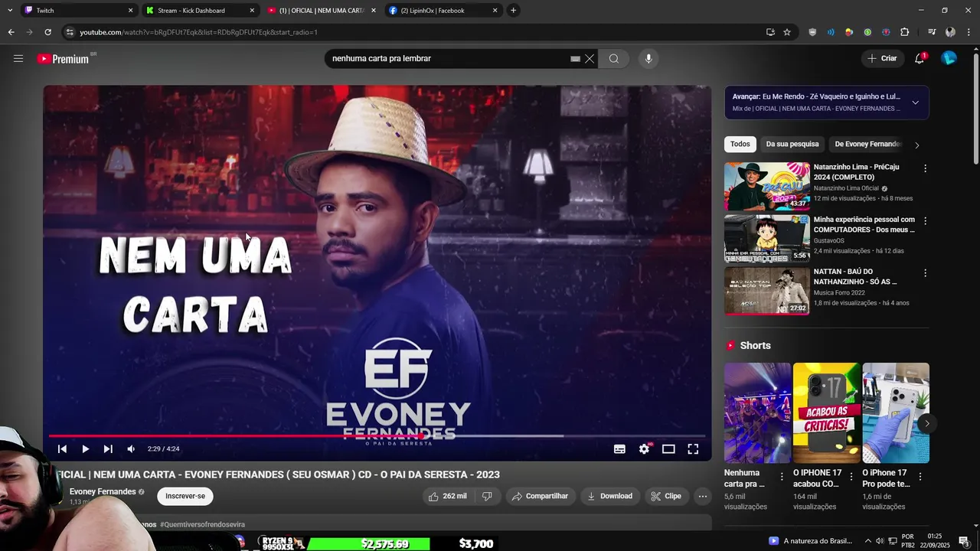This screenshot has height=551, width=980.
Task: Open options for iPhone 17 Pro short
Action: pyautogui.click(x=920, y=476)
